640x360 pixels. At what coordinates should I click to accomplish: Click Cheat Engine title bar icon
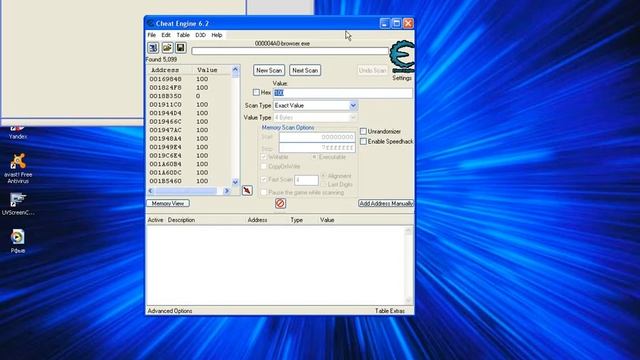coord(150,24)
